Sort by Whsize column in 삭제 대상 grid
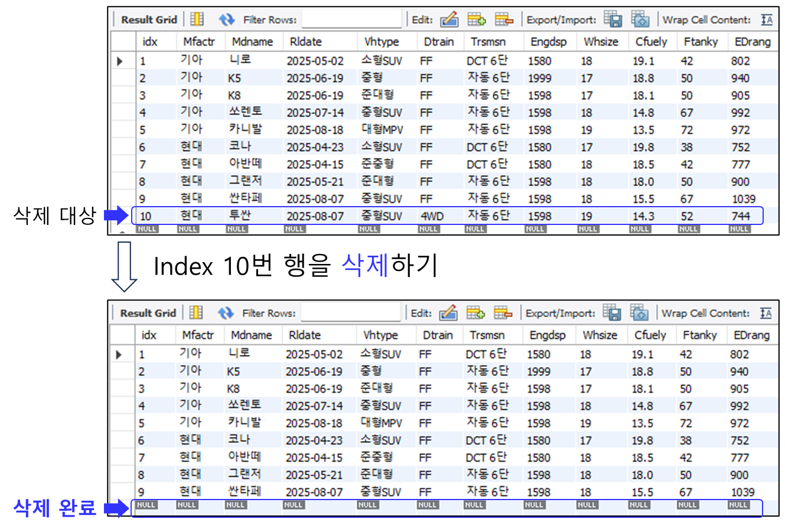The height and width of the screenshot is (532, 785). click(602, 42)
